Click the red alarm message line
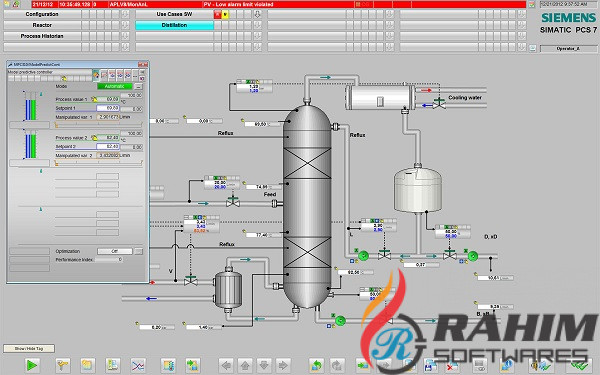Screen dimensions: 600x375 click(x=279, y=5)
